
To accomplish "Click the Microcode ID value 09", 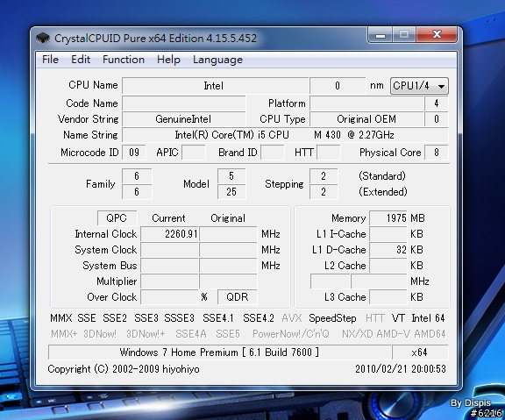I will [x=134, y=152].
